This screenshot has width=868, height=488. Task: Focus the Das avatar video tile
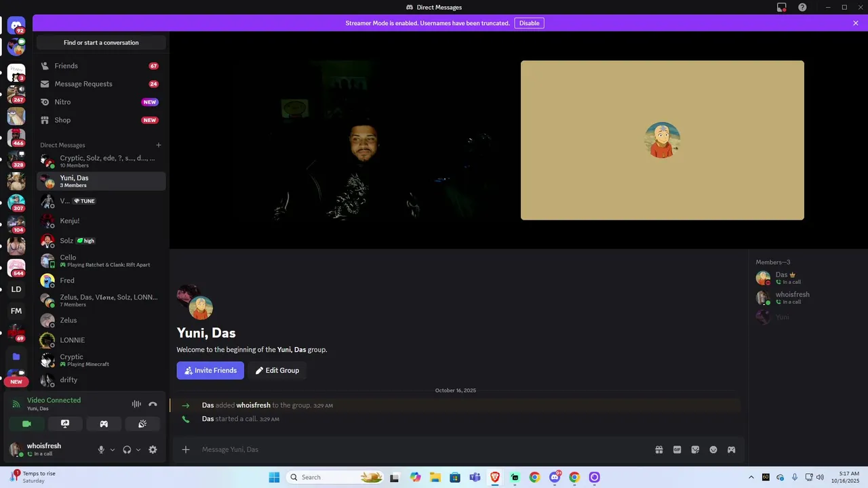663,140
